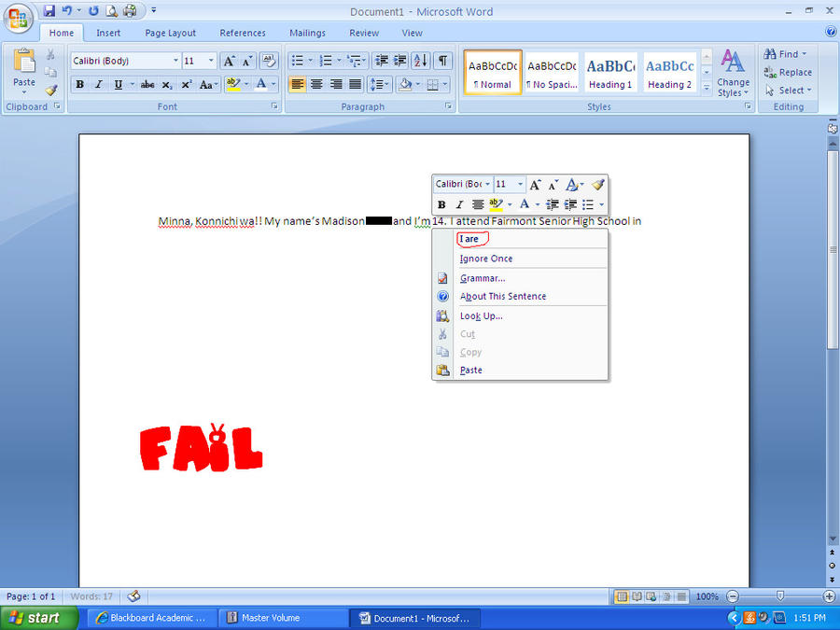Open ribbon font size 11 dropdown

(211, 61)
